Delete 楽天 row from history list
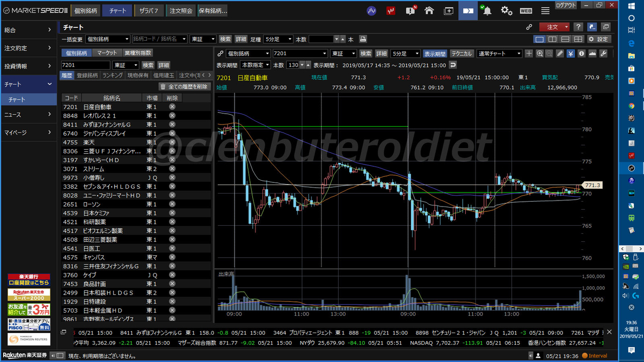Screen dimensions: 644x362 point(172,142)
